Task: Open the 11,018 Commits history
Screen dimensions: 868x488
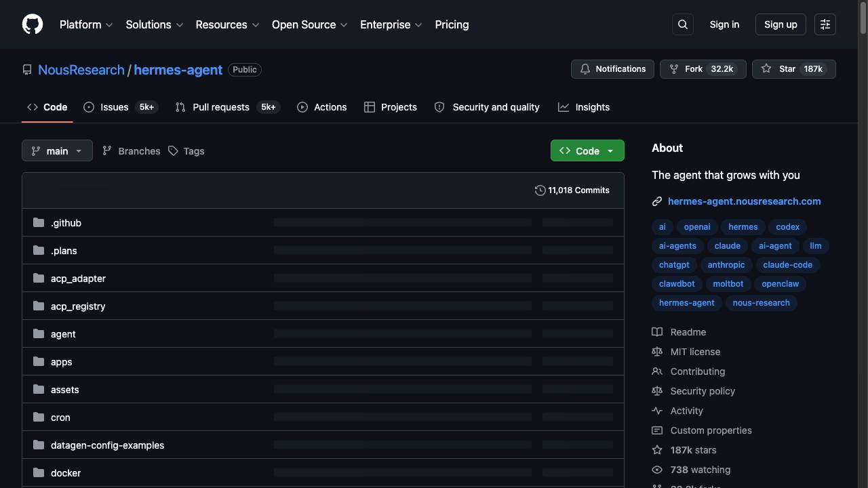Action: tap(572, 190)
